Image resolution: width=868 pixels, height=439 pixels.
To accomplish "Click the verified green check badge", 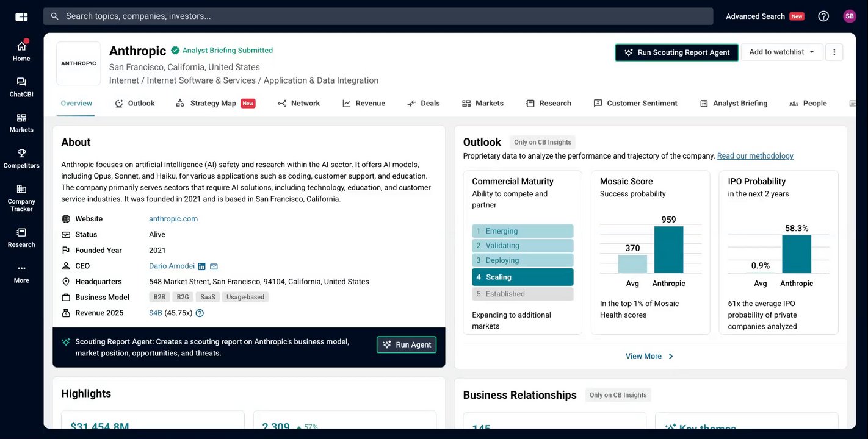I will tap(175, 51).
